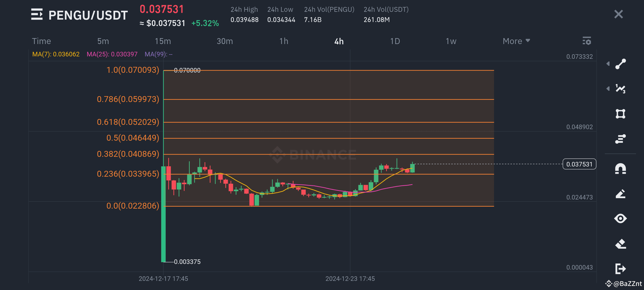
Task: Switch to the 15m timeframe tab
Action: pyautogui.click(x=163, y=41)
